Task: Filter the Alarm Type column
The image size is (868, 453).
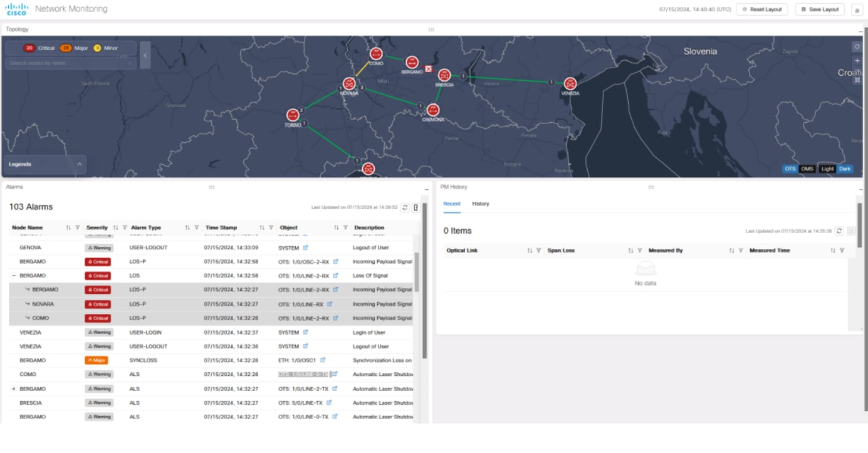Action: point(197,227)
